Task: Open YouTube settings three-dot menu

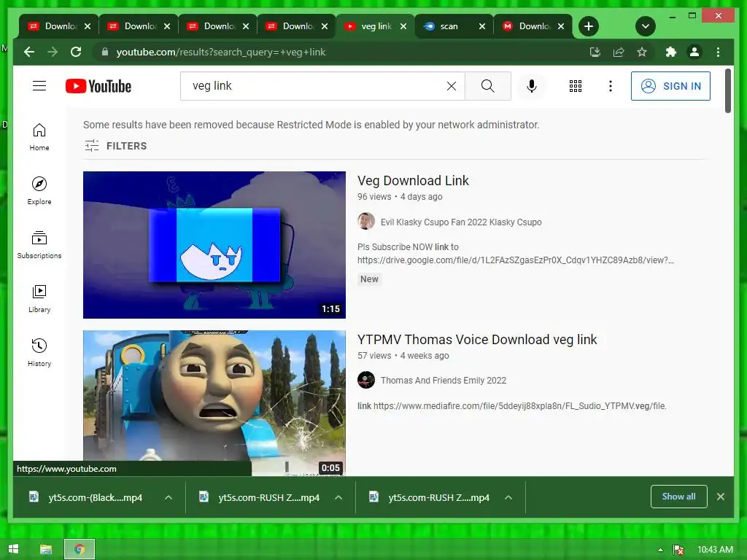Action: pyautogui.click(x=611, y=86)
